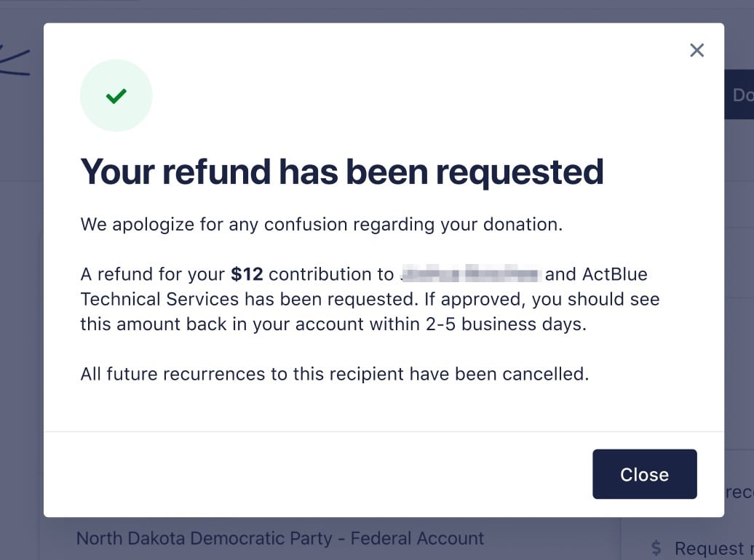Click the cut-off 'rec' text at right edge
This screenshot has width=754, height=560.
[739, 492]
